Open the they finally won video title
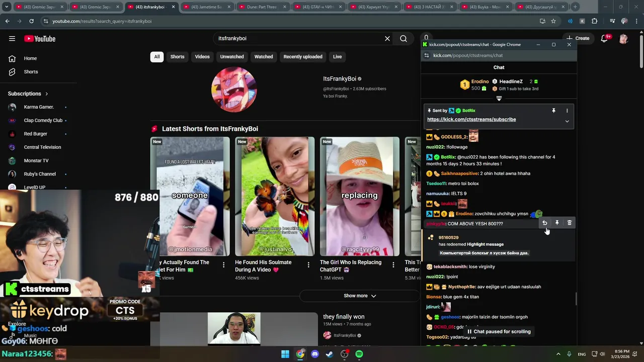Viewport: 644px width, 362px height. pos(344,317)
